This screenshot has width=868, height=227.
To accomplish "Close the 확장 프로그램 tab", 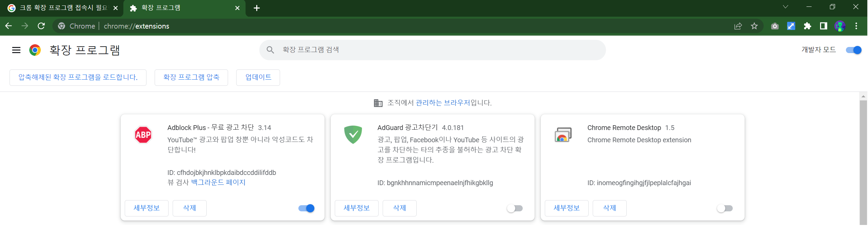I will click(238, 8).
